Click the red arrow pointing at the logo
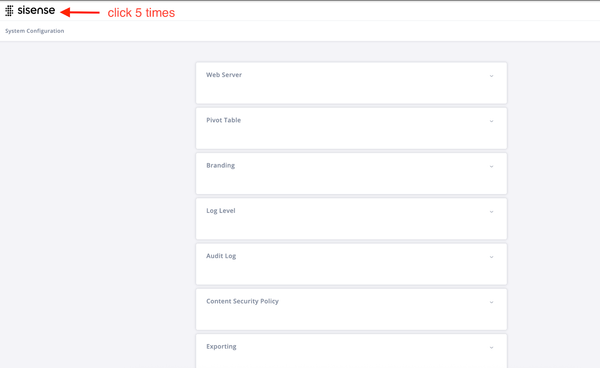Viewport: 600px width, 368px height. (80, 13)
